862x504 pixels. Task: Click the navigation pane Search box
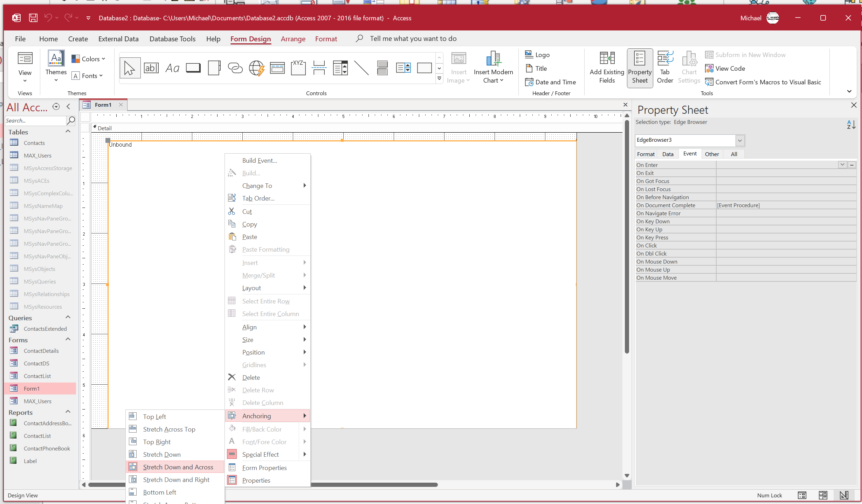tap(35, 120)
